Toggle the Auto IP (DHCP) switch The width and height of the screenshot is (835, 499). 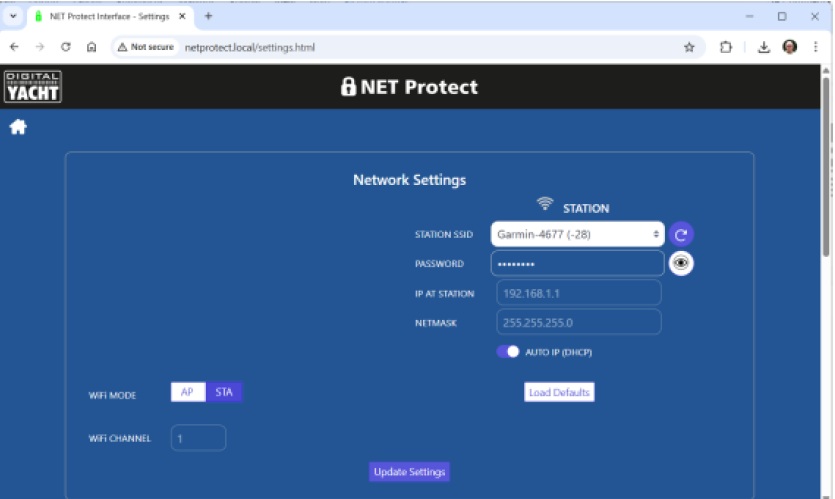coord(508,352)
